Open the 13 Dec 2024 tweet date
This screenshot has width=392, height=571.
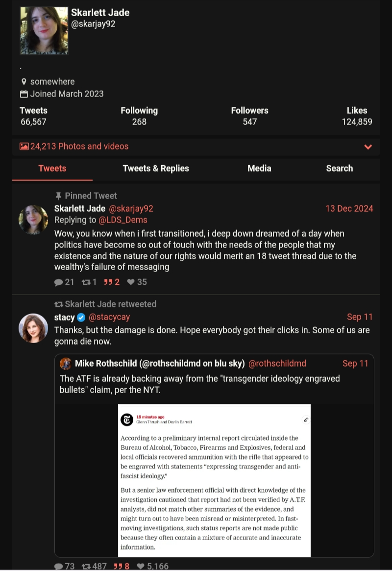click(349, 208)
